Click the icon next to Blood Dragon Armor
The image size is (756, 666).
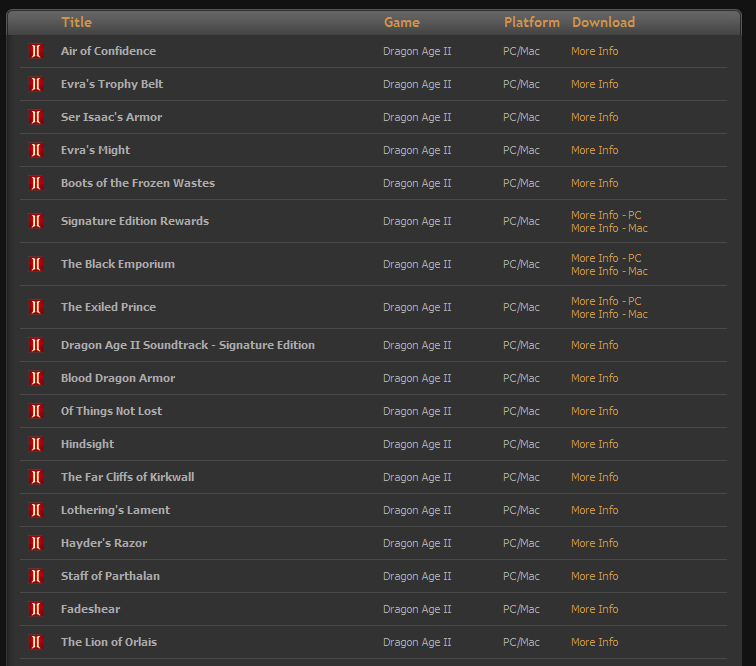pos(36,378)
